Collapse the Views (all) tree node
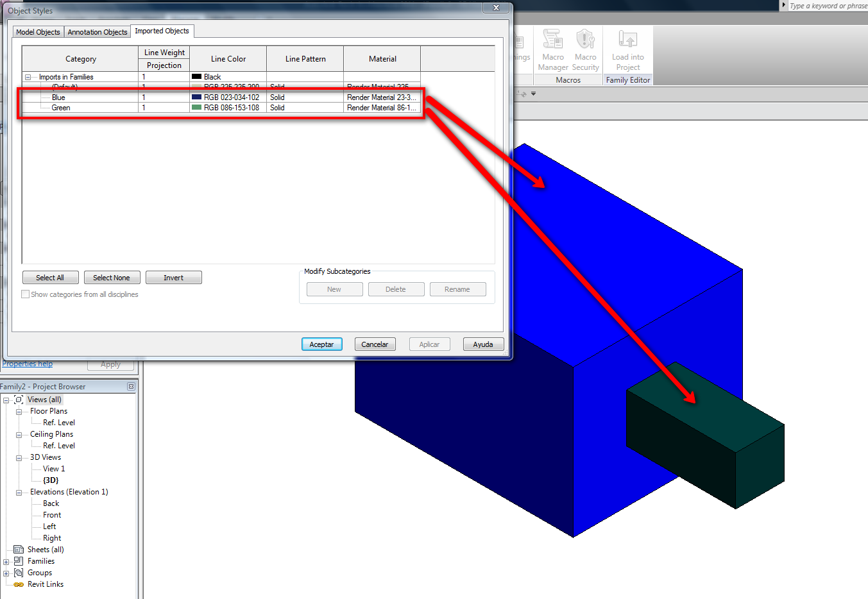 [x=6, y=400]
